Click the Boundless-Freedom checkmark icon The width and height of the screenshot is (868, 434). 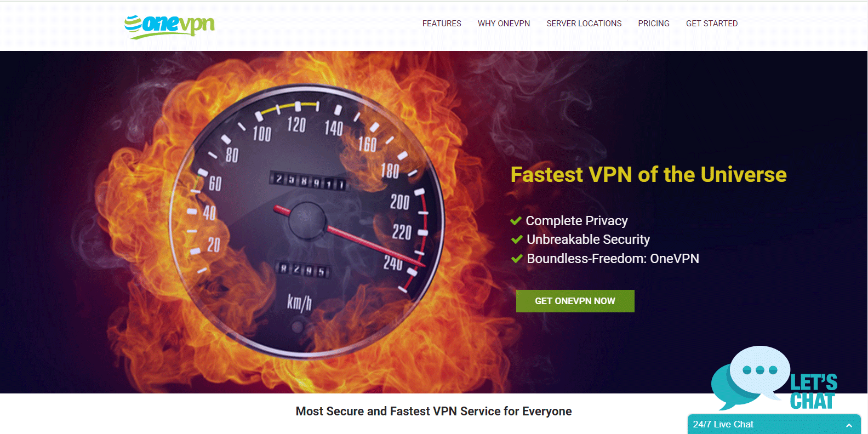coord(517,259)
